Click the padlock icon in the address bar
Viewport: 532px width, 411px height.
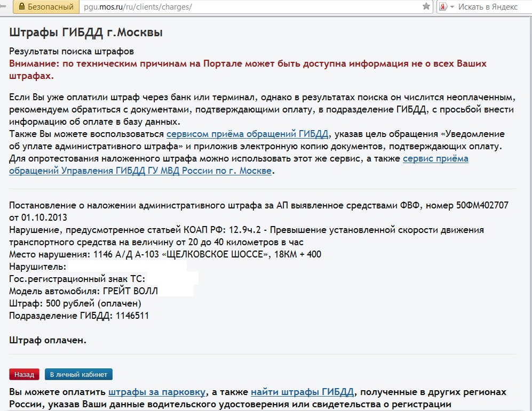click(21, 7)
